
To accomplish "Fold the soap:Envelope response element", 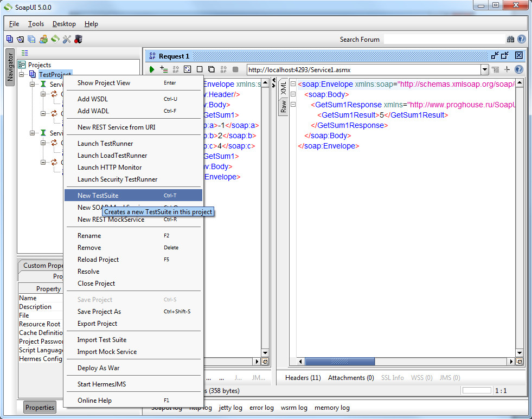I will pyautogui.click(x=293, y=84).
